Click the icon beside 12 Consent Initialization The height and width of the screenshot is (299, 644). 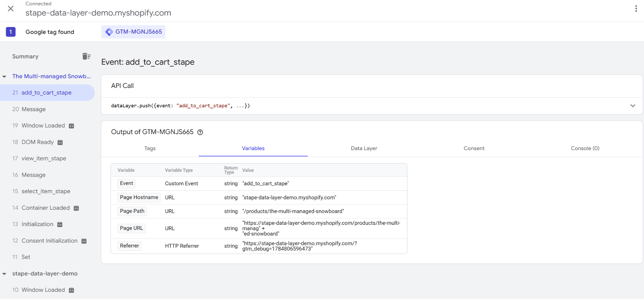point(84,241)
